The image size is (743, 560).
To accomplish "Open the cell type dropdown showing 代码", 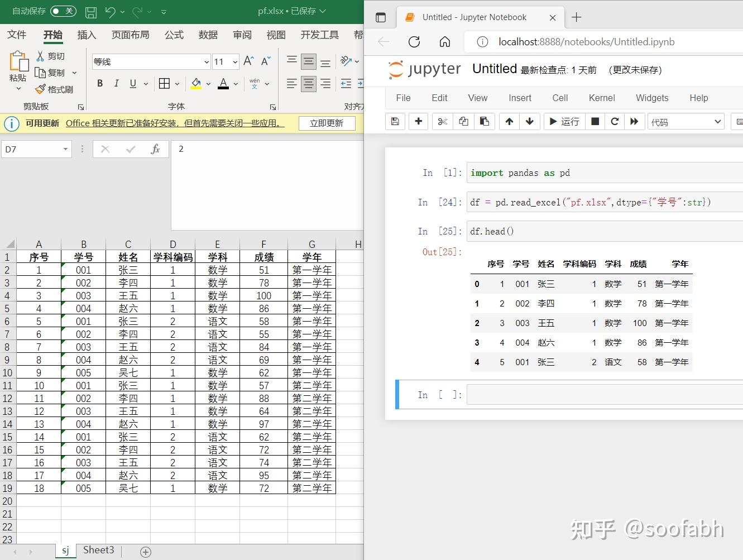I will tap(686, 121).
